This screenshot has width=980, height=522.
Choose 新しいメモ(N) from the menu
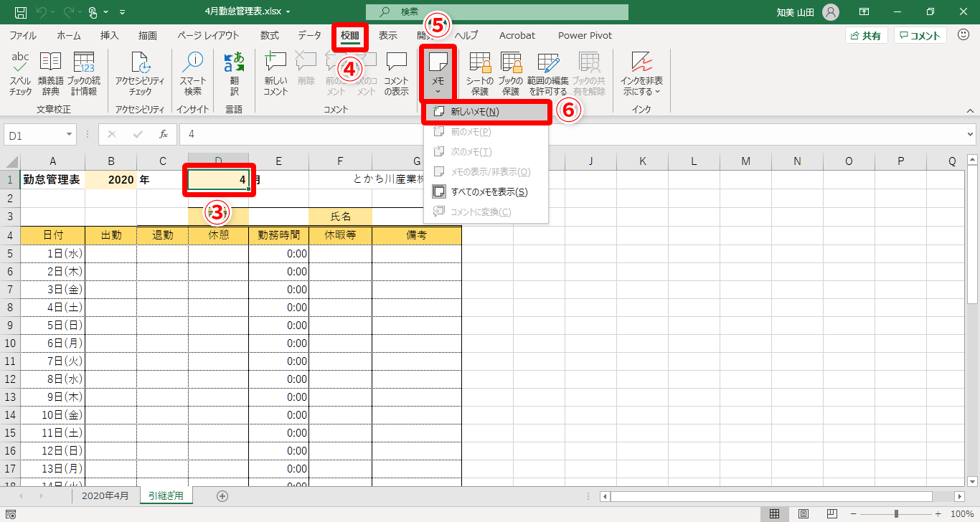point(487,112)
